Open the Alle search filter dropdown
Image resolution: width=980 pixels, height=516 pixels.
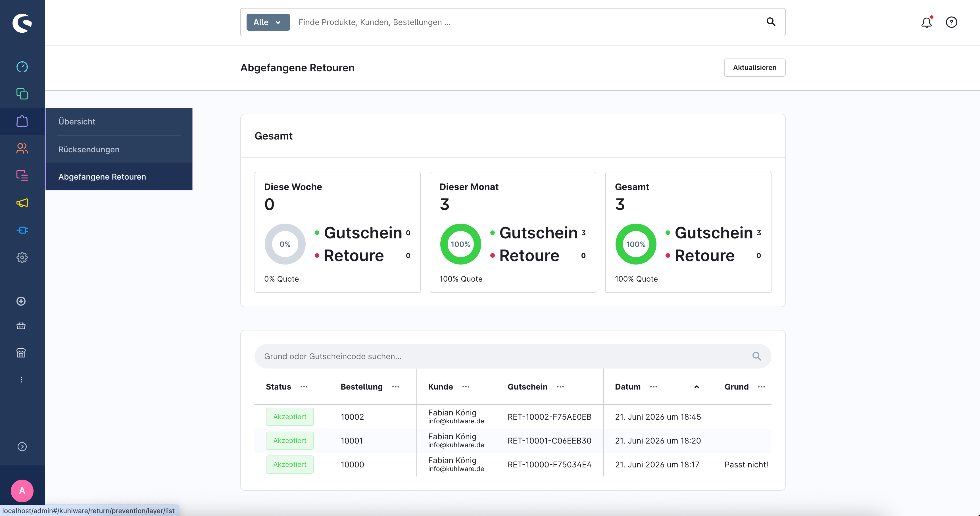pos(268,22)
